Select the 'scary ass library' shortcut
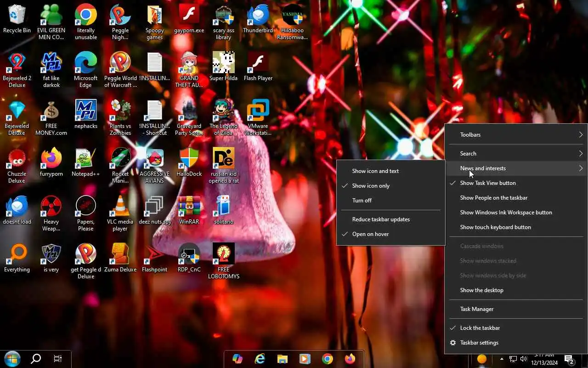The image size is (588, 368). coord(224,22)
